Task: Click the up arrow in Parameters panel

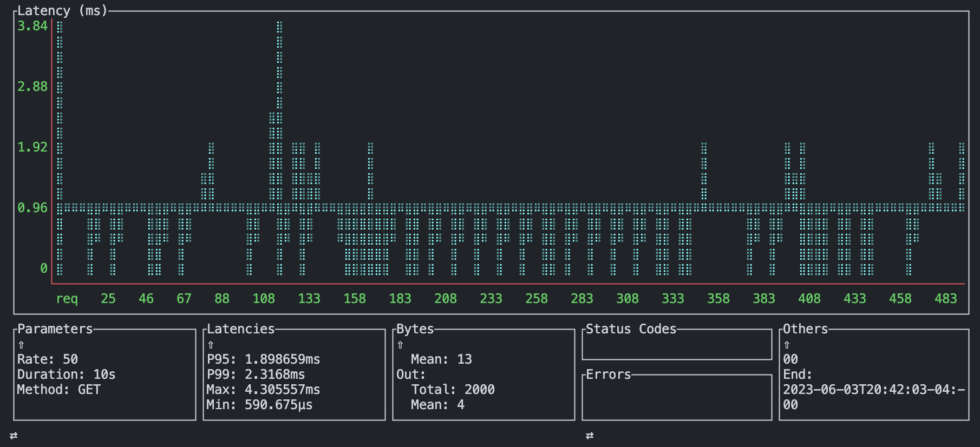Action: point(21,345)
